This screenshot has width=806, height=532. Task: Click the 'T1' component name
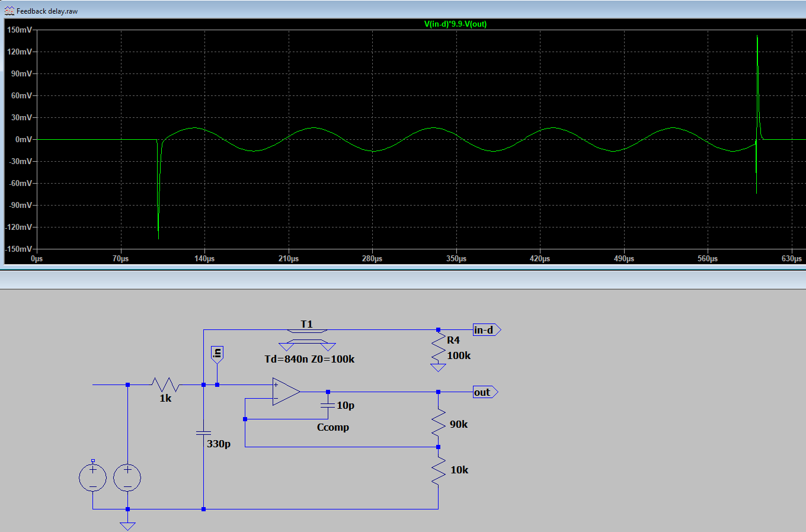coord(306,324)
